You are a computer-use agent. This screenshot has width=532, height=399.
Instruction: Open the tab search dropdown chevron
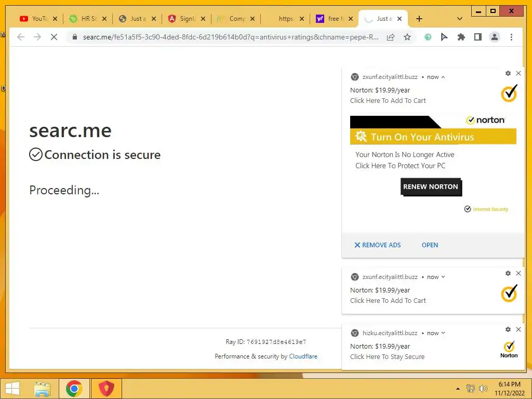point(460,19)
